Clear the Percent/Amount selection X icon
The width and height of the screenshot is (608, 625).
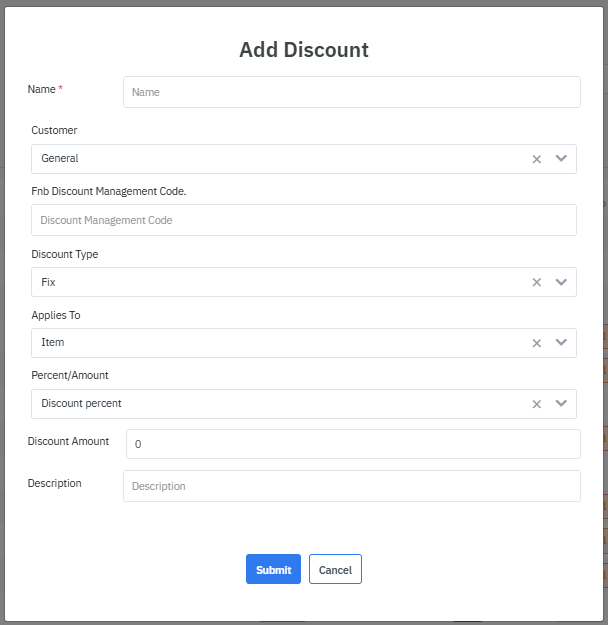click(x=536, y=404)
